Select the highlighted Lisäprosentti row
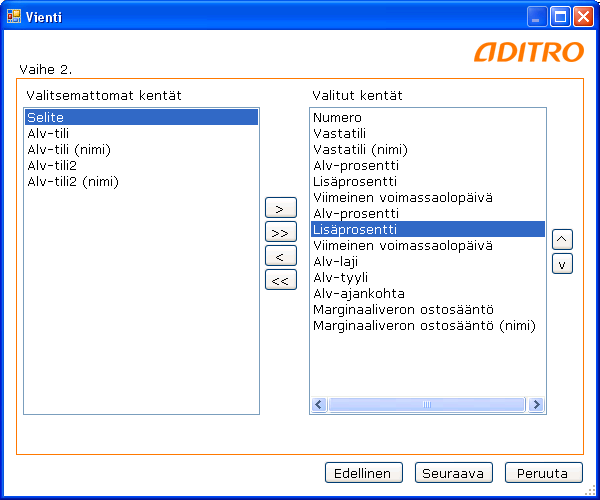Viewport: 600px width, 500px height. click(427, 229)
